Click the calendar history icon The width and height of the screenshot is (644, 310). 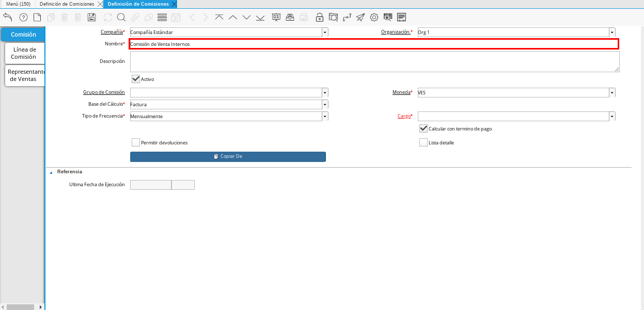(x=176, y=17)
